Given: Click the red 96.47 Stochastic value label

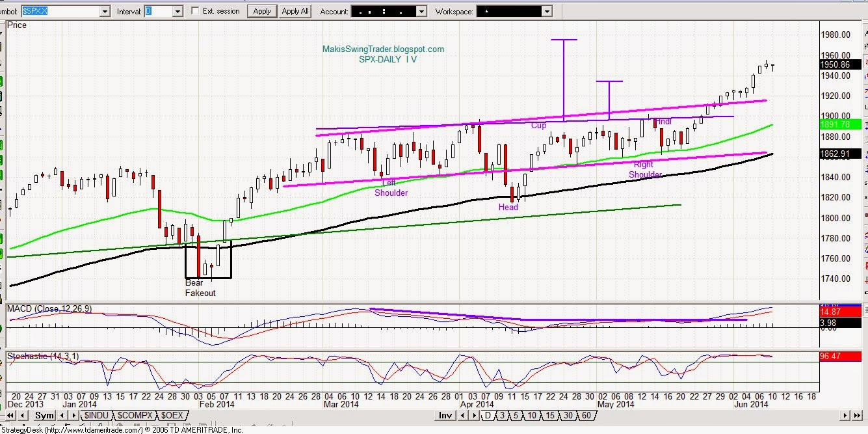Looking at the screenshot, I should point(840,357).
